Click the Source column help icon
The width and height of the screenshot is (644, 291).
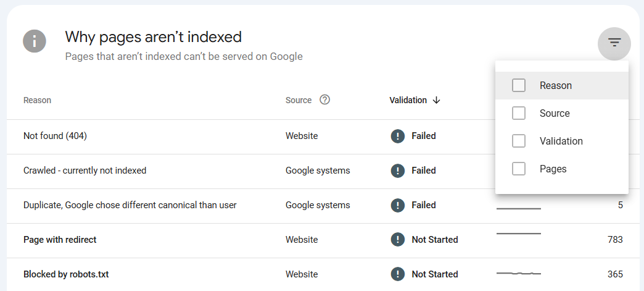tap(325, 99)
